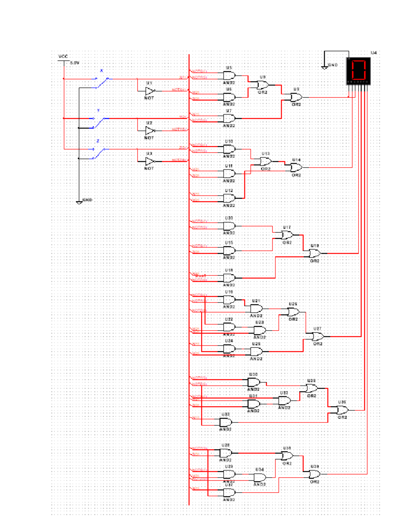Select the OR2 gate U27
This screenshot has height=532, width=411.
click(318, 337)
